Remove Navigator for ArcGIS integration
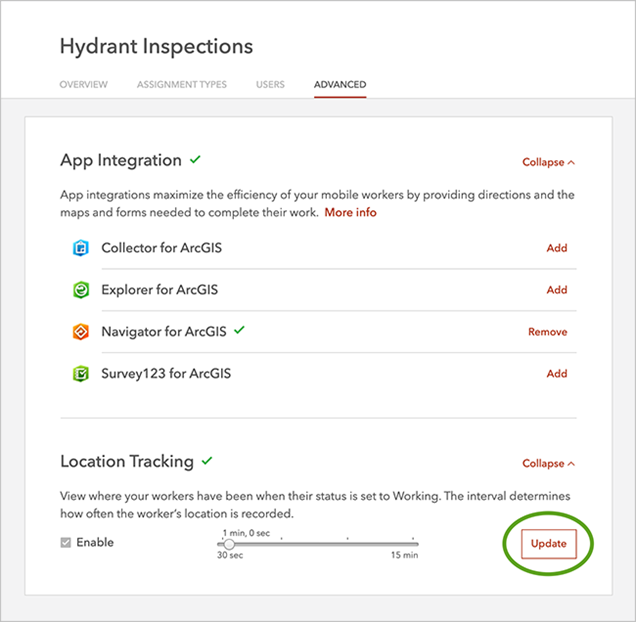Image resolution: width=636 pixels, height=622 pixels. (x=547, y=332)
